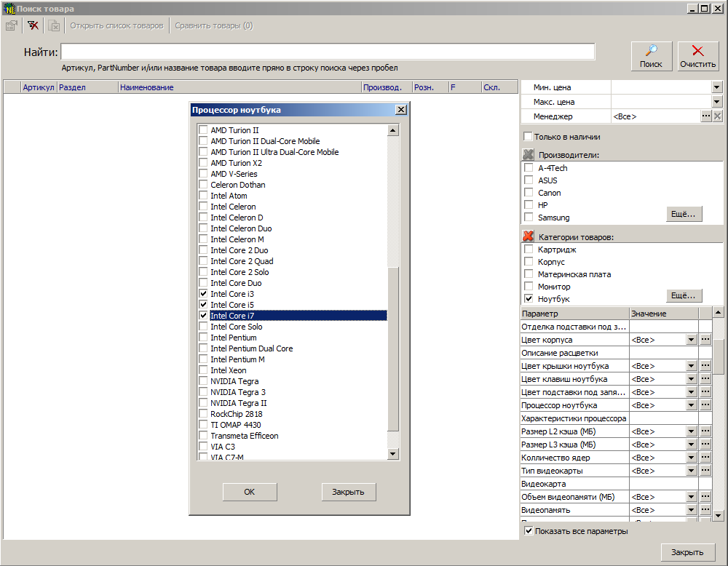728x566 pixels.
Task: Uncheck Показать все параметры checkbox
Action: (529, 531)
